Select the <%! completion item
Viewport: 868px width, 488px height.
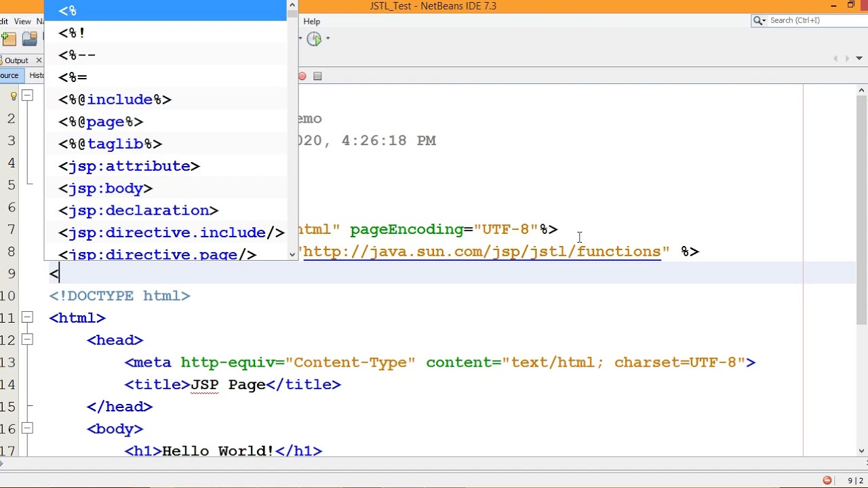(165, 33)
